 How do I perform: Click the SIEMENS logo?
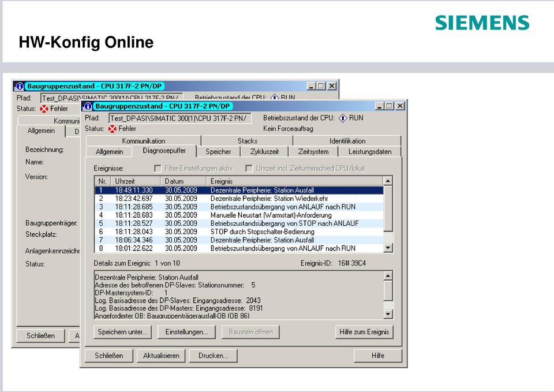pos(482,23)
